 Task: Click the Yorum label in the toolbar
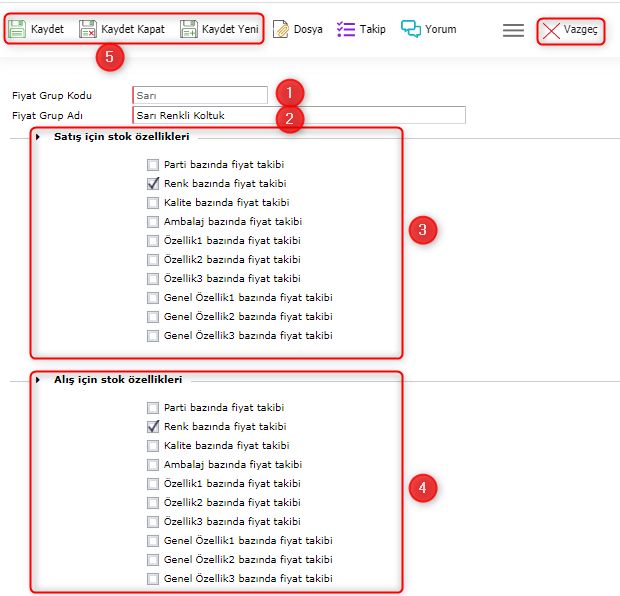[x=441, y=29]
